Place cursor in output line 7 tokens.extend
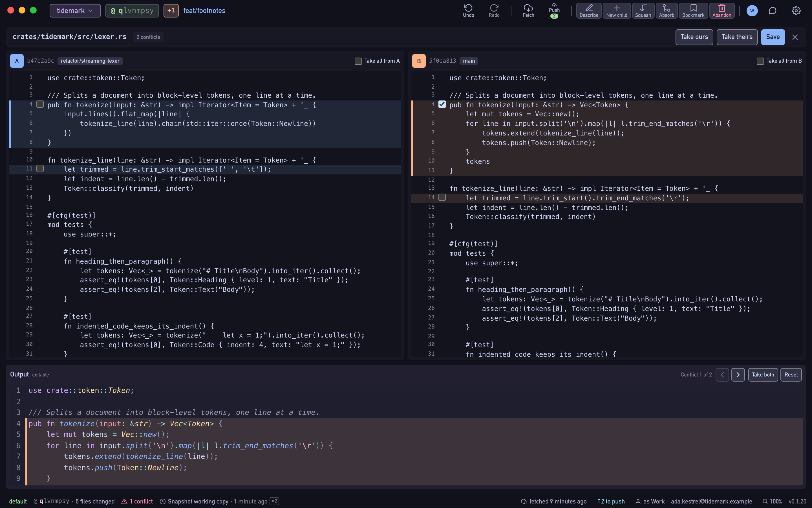812x508 pixels. [141, 456]
